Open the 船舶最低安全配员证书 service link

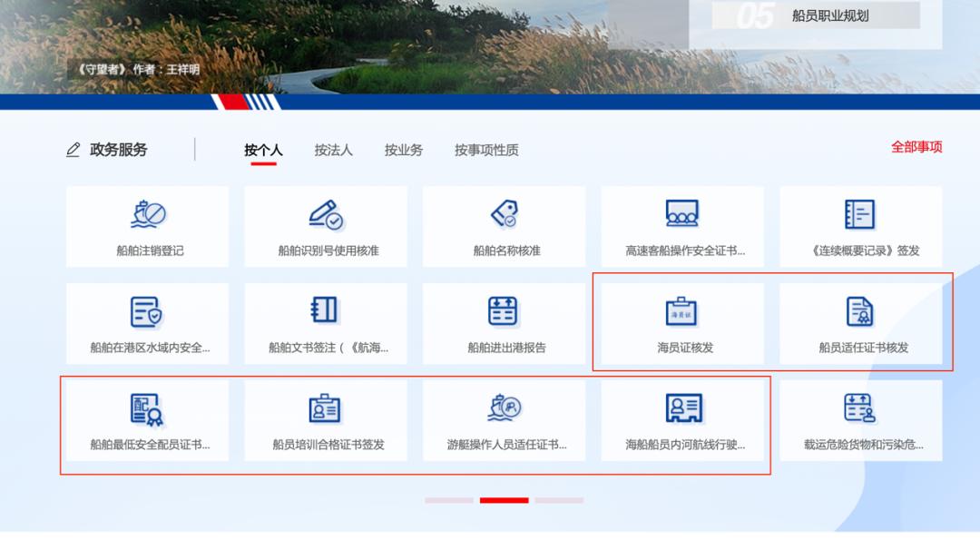pos(150,445)
